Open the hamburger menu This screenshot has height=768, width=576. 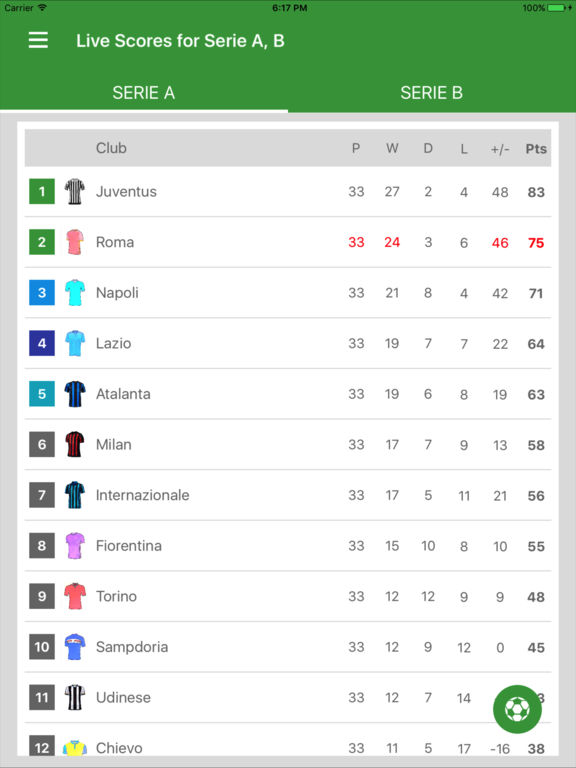click(38, 40)
